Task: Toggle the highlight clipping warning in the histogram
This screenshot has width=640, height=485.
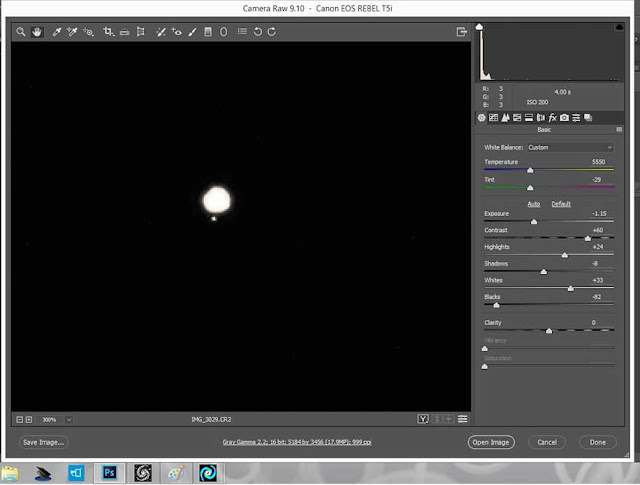Action: coord(619,27)
